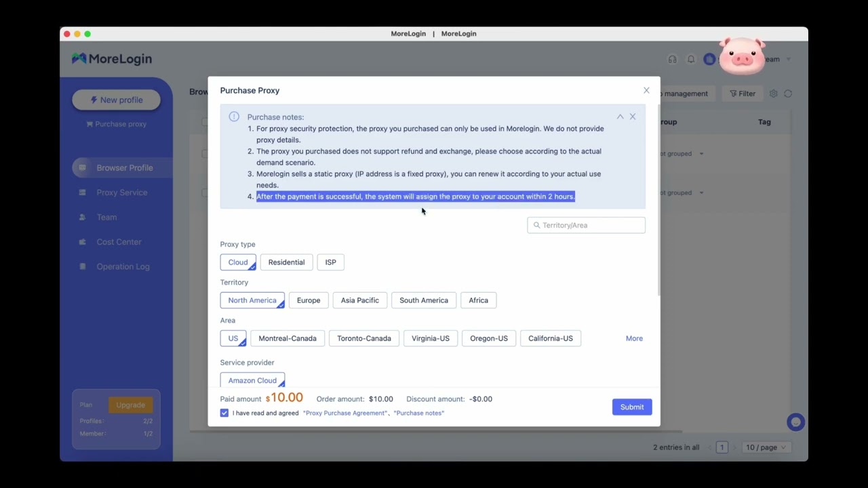This screenshot has height=488, width=868.
Task: Select Virginia-US area
Action: 431,338
